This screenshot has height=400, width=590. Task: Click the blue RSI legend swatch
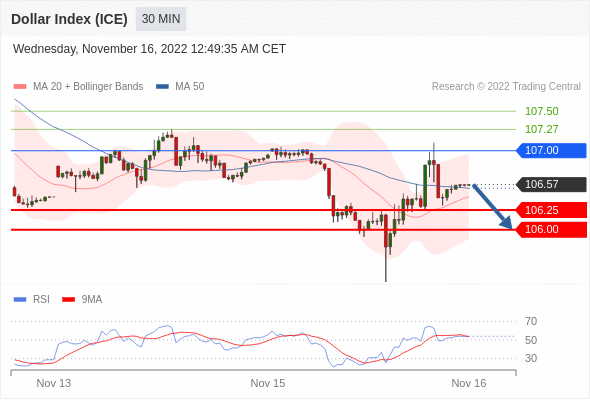point(20,300)
